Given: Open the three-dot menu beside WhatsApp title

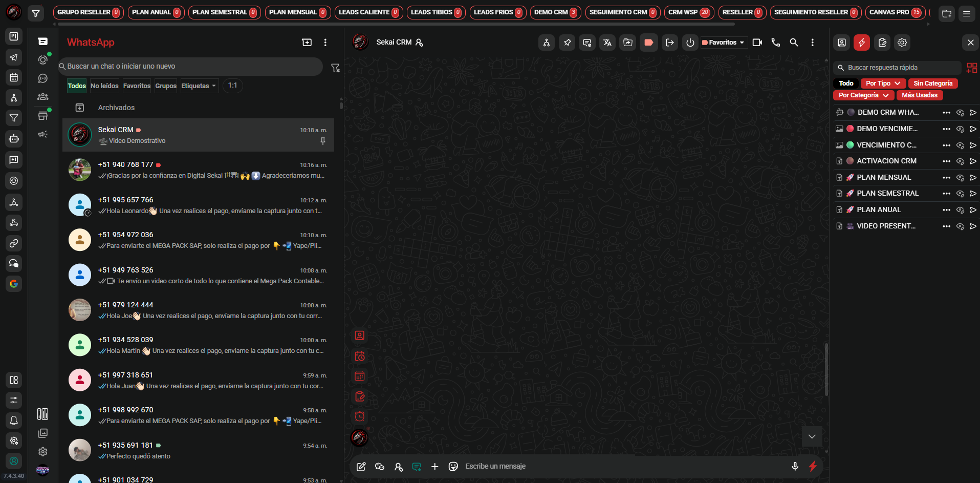Looking at the screenshot, I should coord(325,43).
